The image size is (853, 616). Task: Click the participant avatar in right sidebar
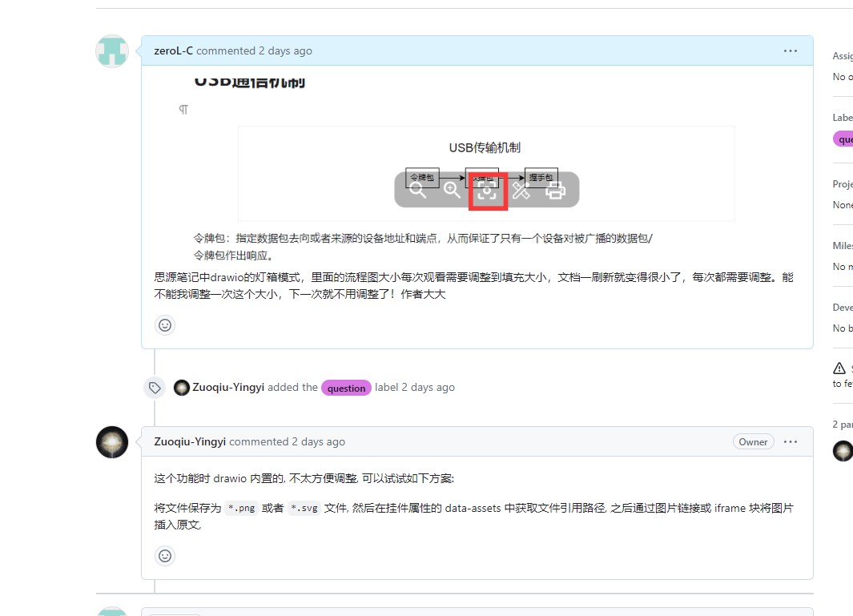click(843, 450)
